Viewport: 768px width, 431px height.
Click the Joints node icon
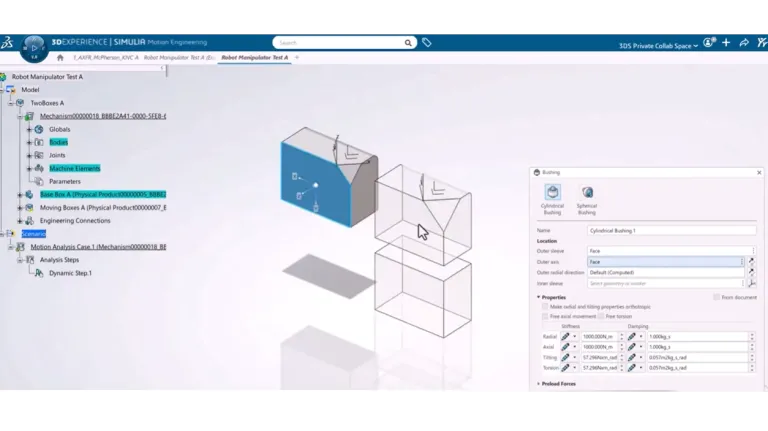point(39,155)
